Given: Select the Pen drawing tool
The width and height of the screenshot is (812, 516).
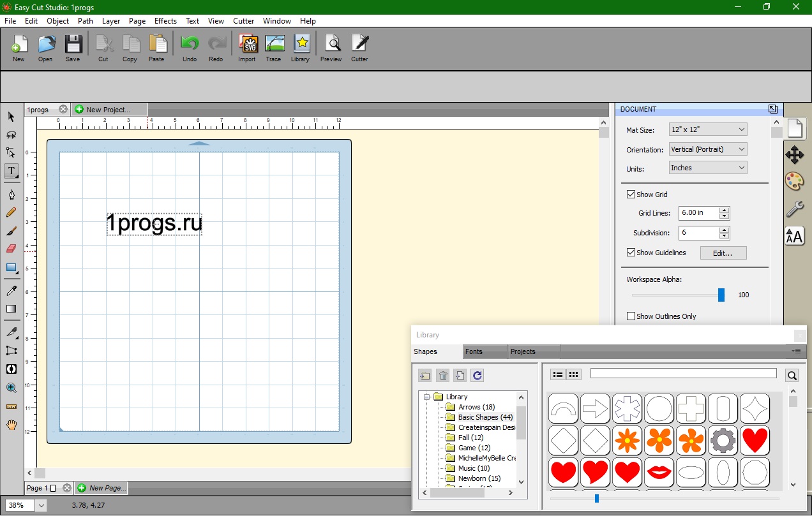Looking at the screenshot, I should [11, 195].
